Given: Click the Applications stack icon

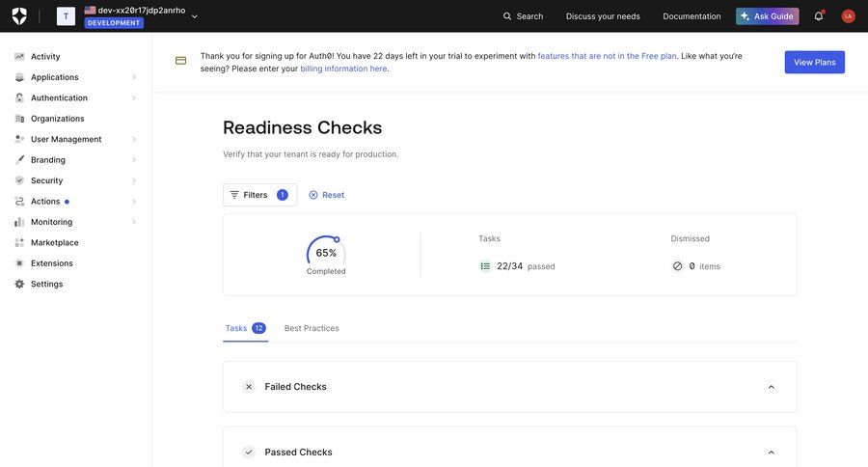Looking at the screenshot, I should [19, 77].
